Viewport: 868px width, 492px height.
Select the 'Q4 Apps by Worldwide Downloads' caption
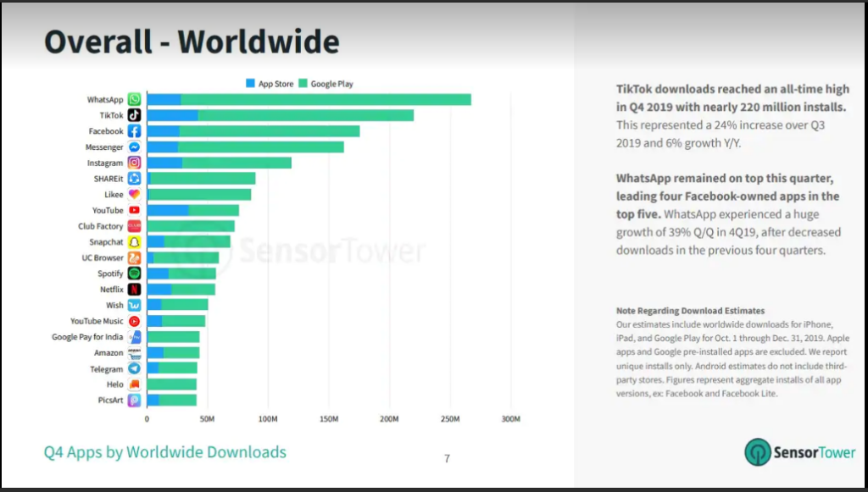pos(165,452)
